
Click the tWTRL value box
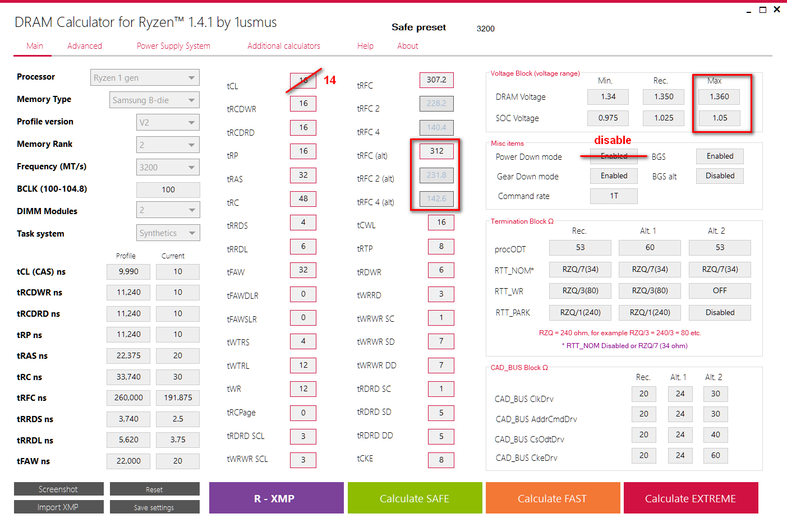tap(303, 366)
